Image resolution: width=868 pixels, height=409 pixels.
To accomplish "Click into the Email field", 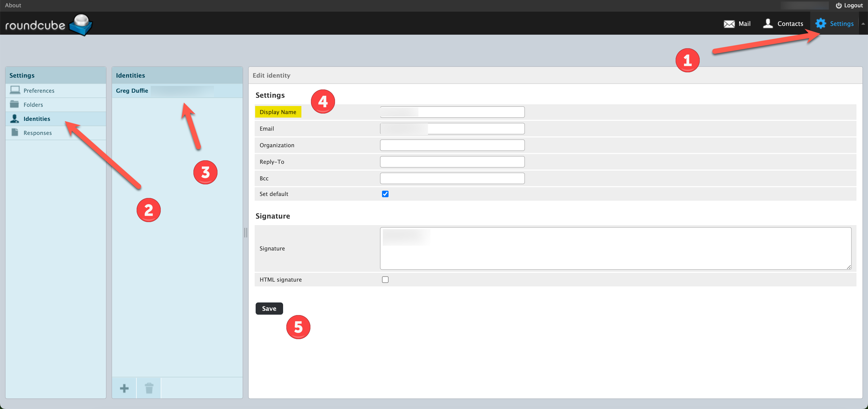I will pos(452,128).
